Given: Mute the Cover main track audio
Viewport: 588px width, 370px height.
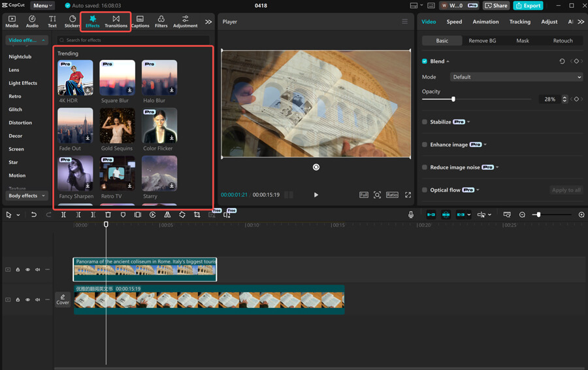Looking at the screenshot, I should click(37, 299).
